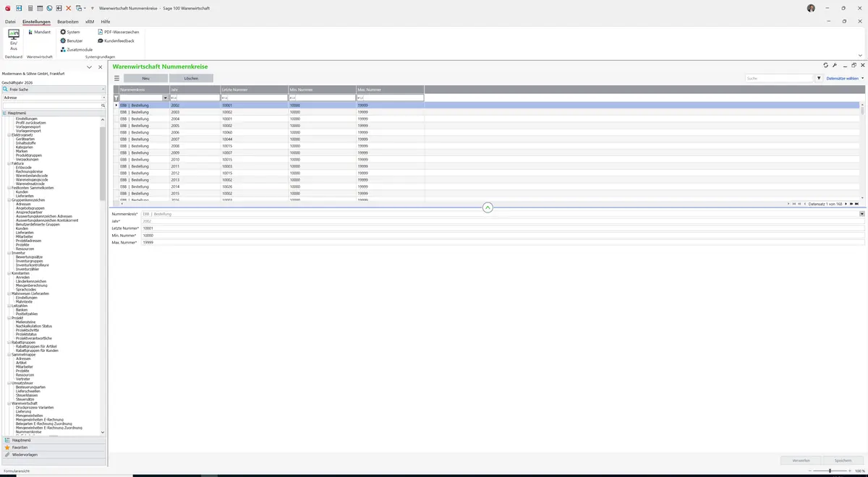Collapse the detail pane with the green chevron
Viewport: 868px width, 477px height.
488,207
